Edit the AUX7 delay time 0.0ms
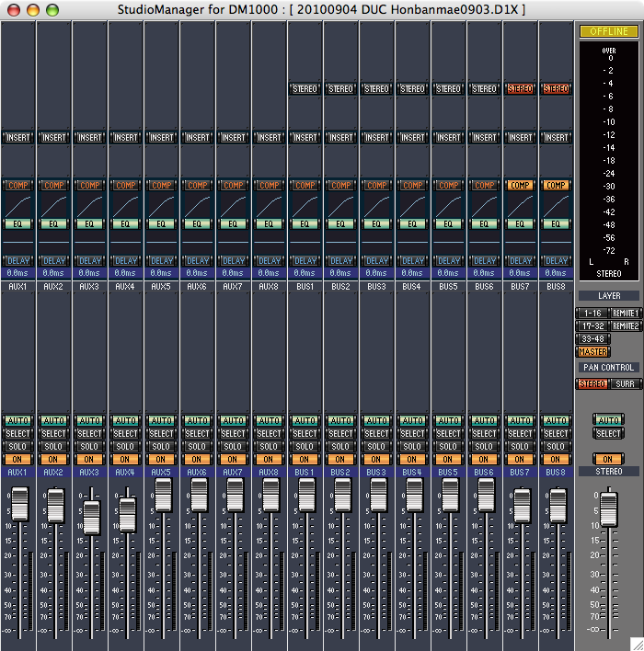The width and height of the screenshot is (644, 651). 233,273
